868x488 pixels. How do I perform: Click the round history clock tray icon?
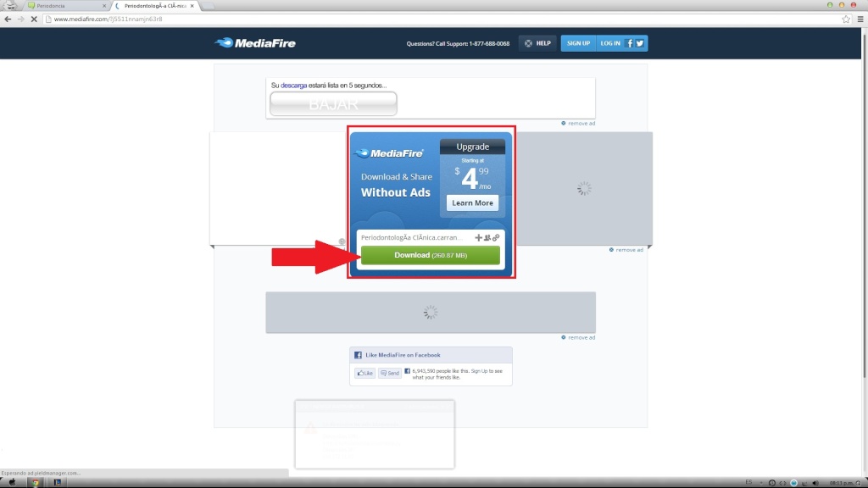[771, 483]
